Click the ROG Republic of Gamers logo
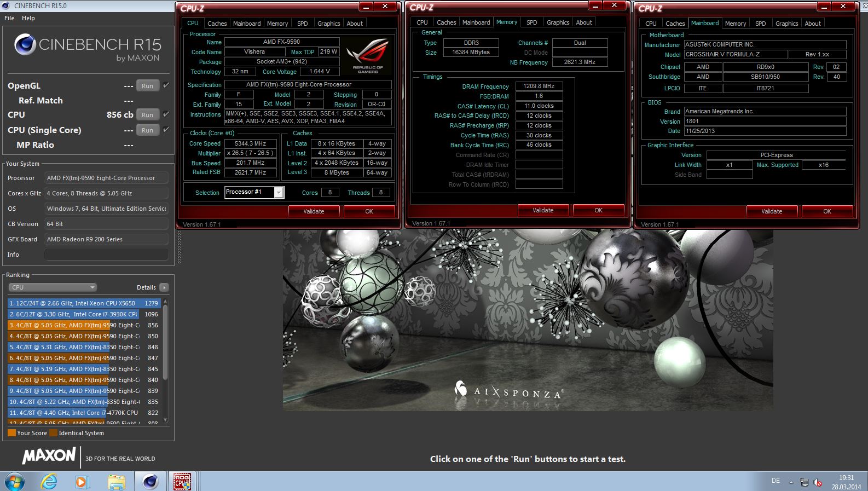Viewport: 868px width, 491px height. [x=368, y=55]
